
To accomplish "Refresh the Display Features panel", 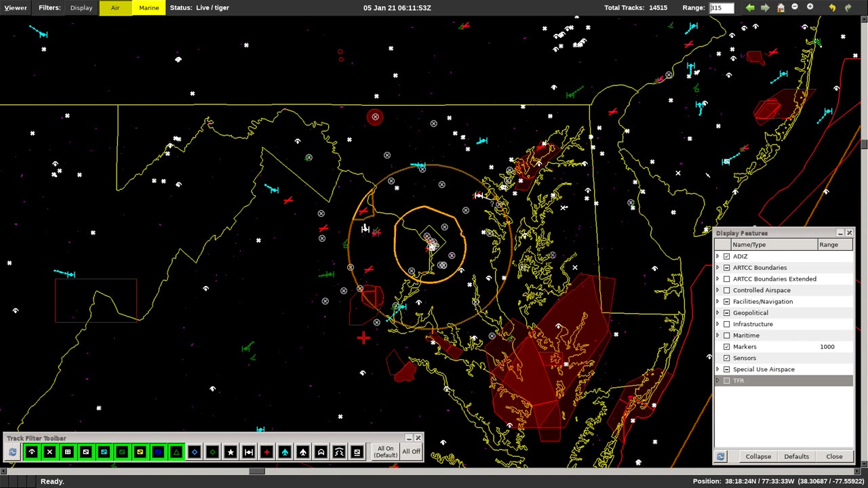I will click(x=721, y=457).
